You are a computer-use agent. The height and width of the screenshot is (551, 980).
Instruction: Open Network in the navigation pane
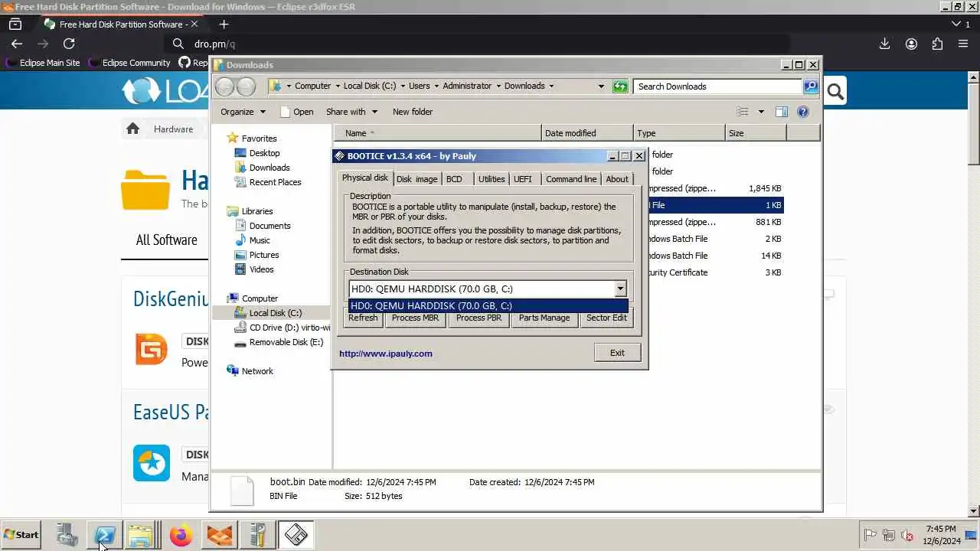click(x=257, y=371)
